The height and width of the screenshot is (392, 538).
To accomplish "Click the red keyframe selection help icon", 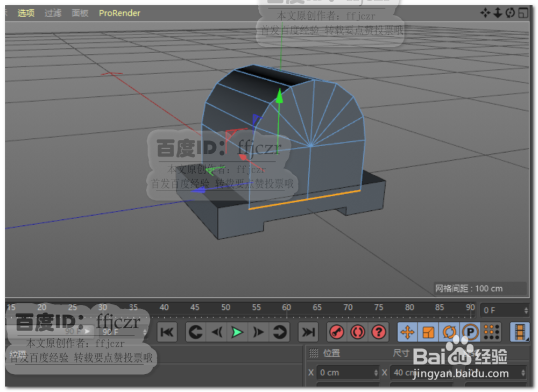I will (378, 332).
